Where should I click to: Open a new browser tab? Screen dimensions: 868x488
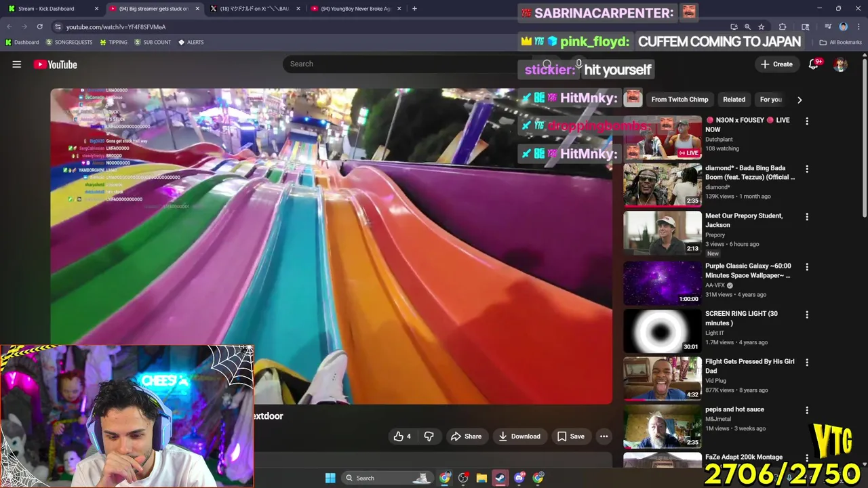point(414,9)
